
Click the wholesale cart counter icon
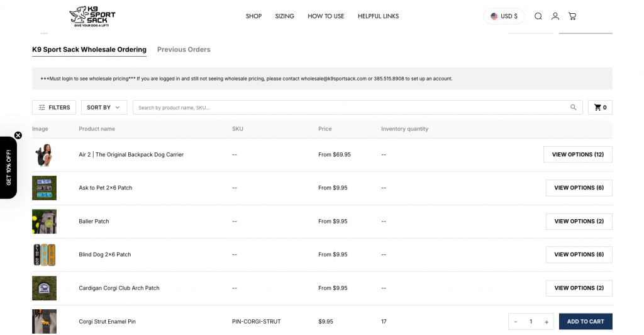click(600, 108)
